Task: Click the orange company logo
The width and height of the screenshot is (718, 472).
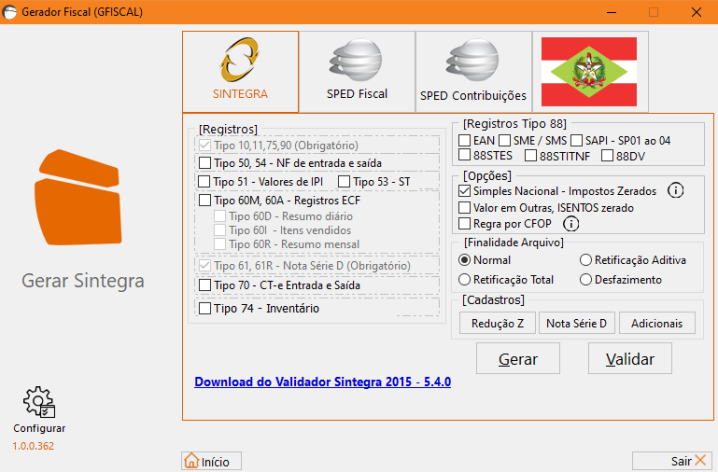Action: coord(78,197)
